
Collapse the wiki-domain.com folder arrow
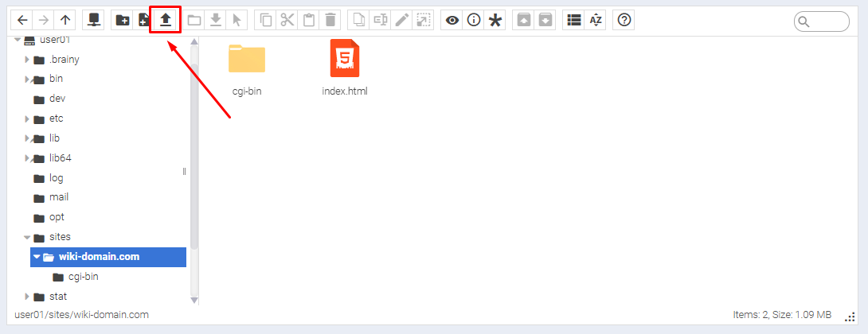tap(37, 257)
